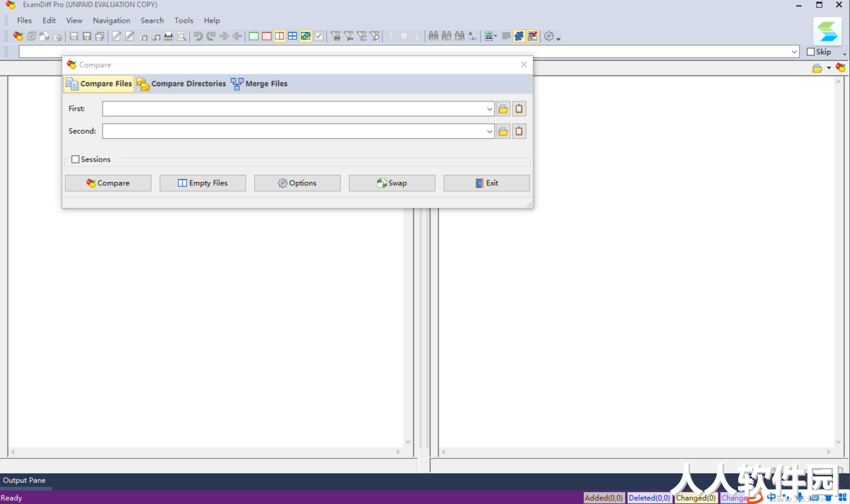850x504 pixels.
Task: Click the green rectangle view icon
Action: point(254,36)
